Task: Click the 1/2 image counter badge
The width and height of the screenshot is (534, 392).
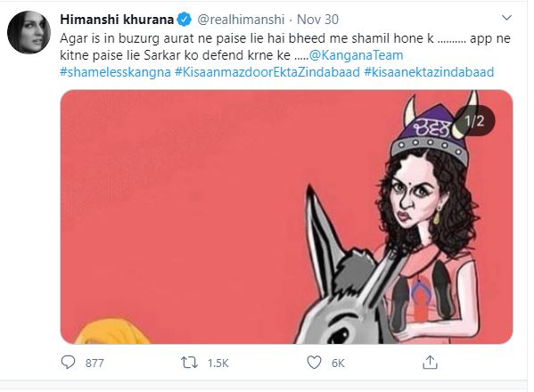Action: click(474, 121)
